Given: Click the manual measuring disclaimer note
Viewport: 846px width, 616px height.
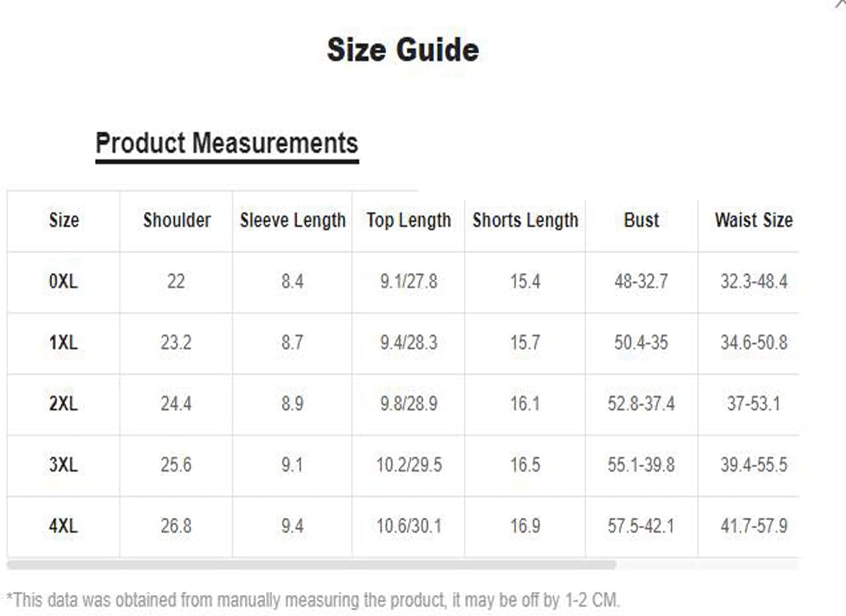Looking at the screenshot, I should point(313,600).
